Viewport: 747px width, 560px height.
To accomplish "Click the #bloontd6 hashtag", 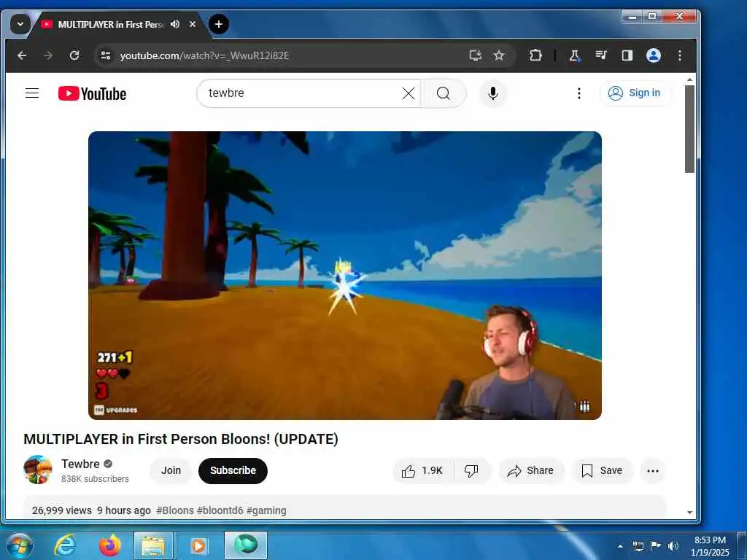I will coord(220,510).
